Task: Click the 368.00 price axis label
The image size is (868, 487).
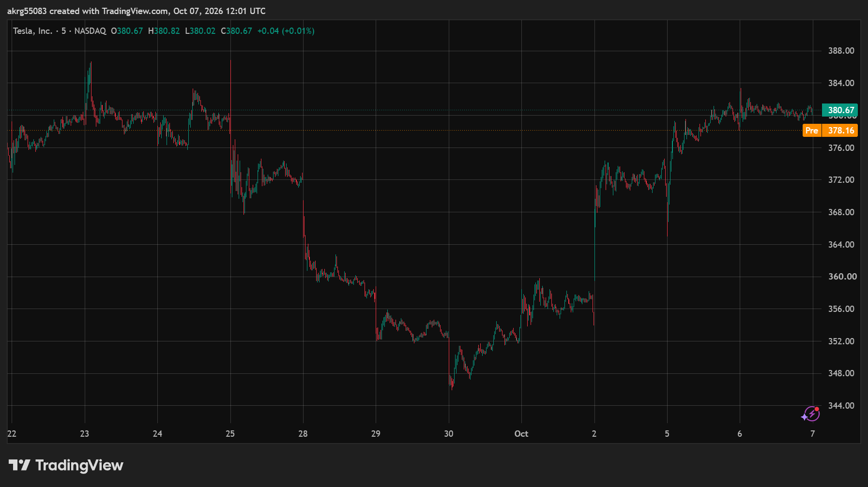Action: [841, 212]
